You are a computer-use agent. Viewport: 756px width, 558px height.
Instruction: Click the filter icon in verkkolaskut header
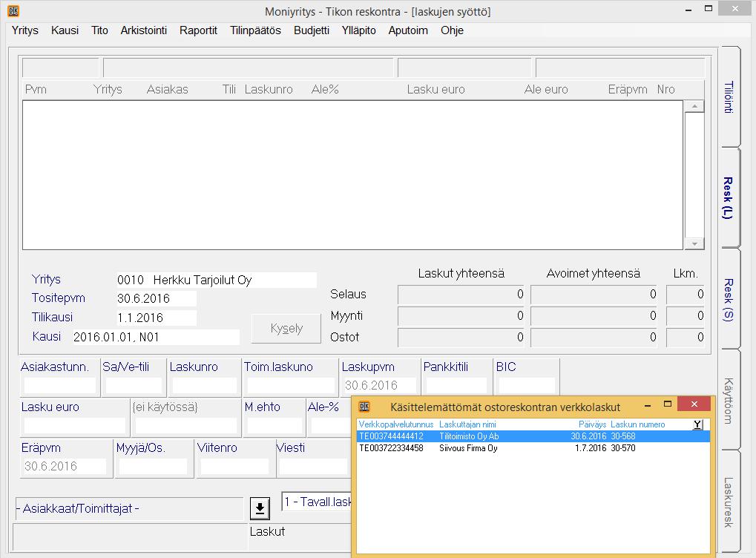tap(697, 425)
